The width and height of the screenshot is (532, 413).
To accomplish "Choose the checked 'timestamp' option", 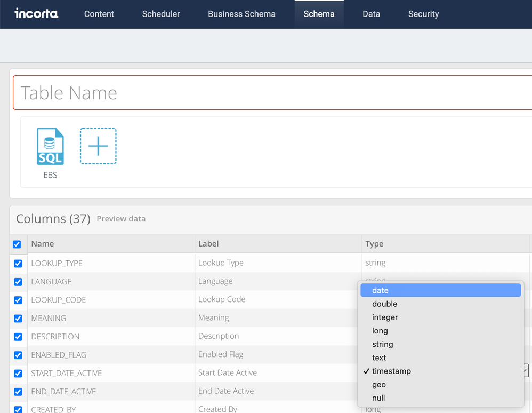I will click(391, 371).
